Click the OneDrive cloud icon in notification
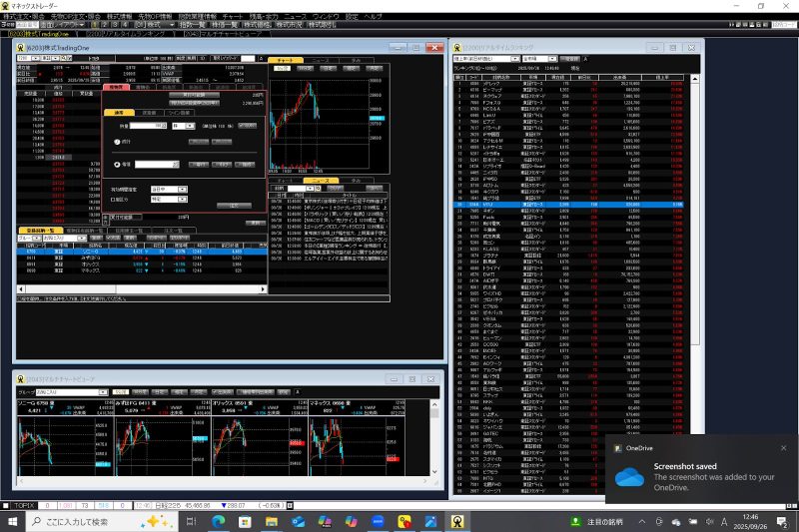The width and height of the screenshot is (799, 532). pos(629,475)
